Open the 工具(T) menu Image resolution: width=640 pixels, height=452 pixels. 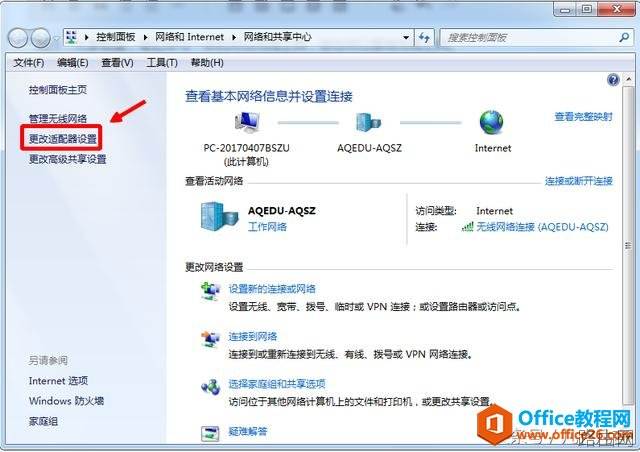(x=162, y=62)
